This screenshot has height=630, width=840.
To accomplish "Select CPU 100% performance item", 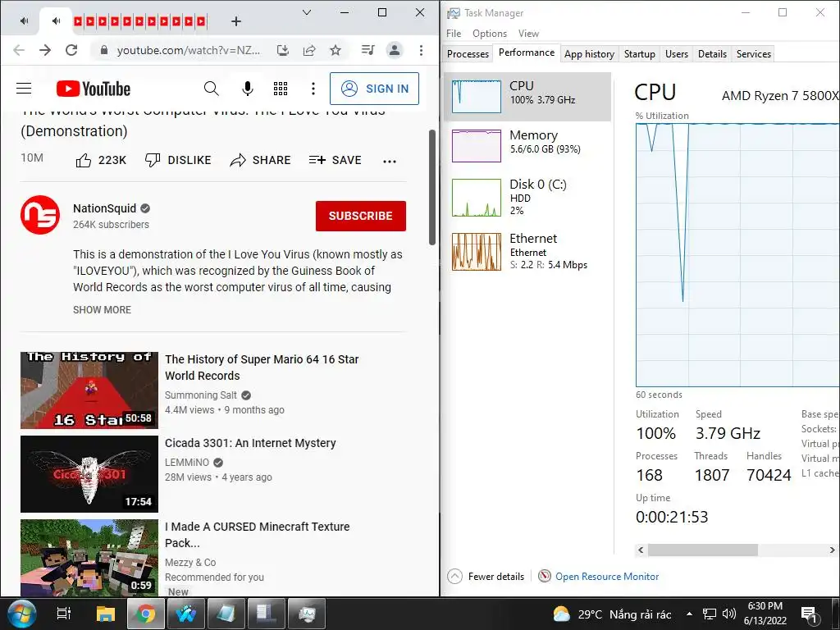I will coord(527,97).
